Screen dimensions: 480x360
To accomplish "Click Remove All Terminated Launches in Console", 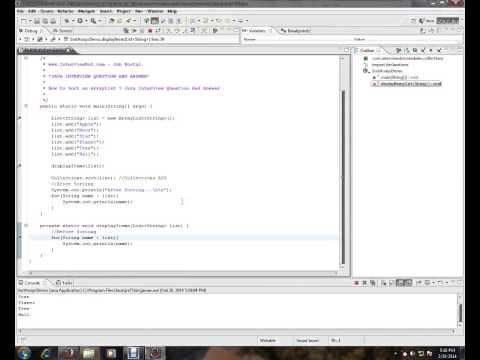I will [x=373, y=283].
